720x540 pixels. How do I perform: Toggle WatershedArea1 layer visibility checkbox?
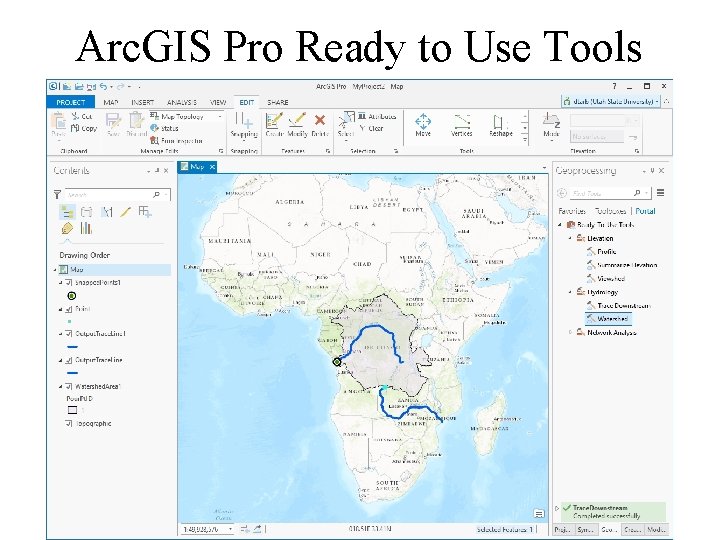point(69,387)
